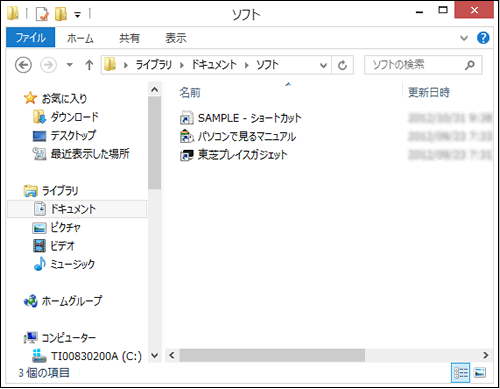Click the file list horizontal scrollbar thumb
Viewport: 500px width, 389px height.
click(x=272, y=355)
